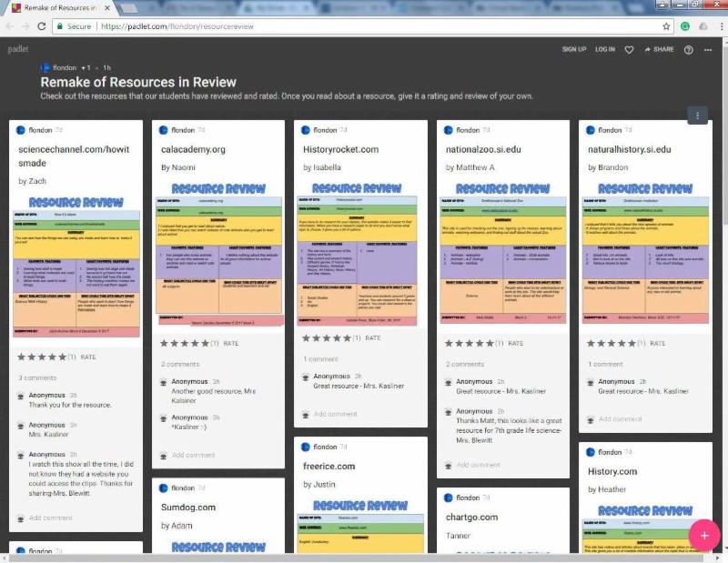Image resolution: width=728 pixels, height=563 pixels.
Task: Click the green Grammarly extension icon
Action: pyautogui.click(x=685, y=26)
